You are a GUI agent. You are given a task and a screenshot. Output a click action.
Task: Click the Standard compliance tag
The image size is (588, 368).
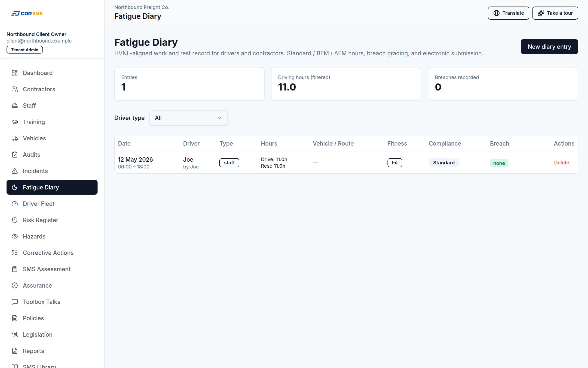pos(444,163)
